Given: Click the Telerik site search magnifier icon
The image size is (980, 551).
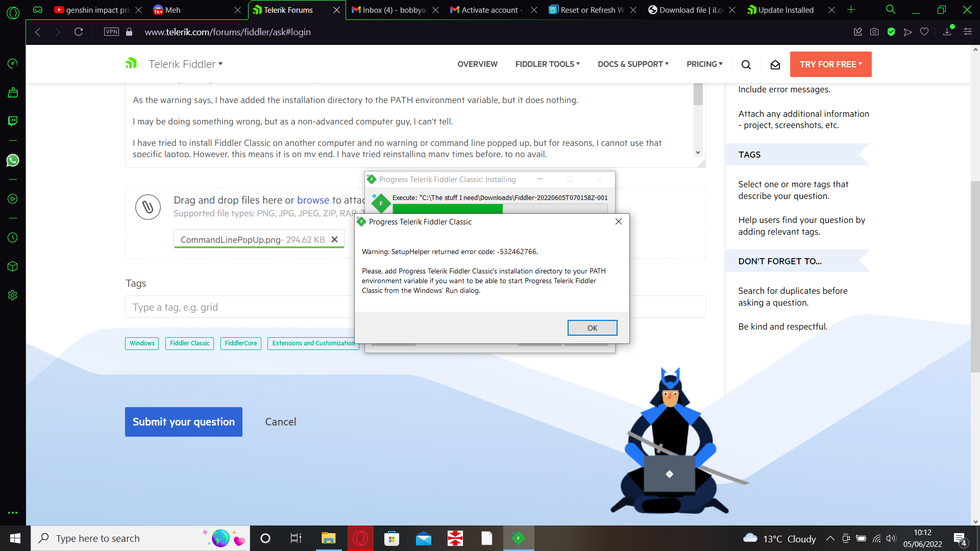Looking at the screenshot, I should point(746,65).
